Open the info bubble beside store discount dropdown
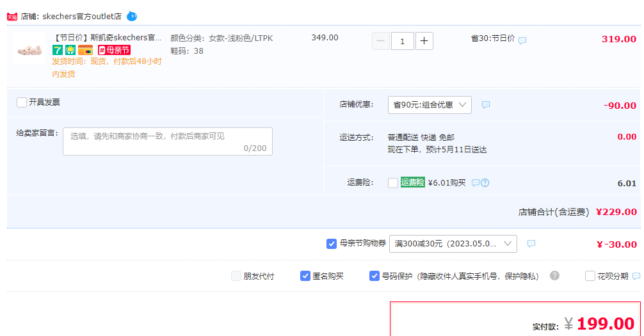The width and height of the screenshot is (644, 336). click(x=486, y=105)
